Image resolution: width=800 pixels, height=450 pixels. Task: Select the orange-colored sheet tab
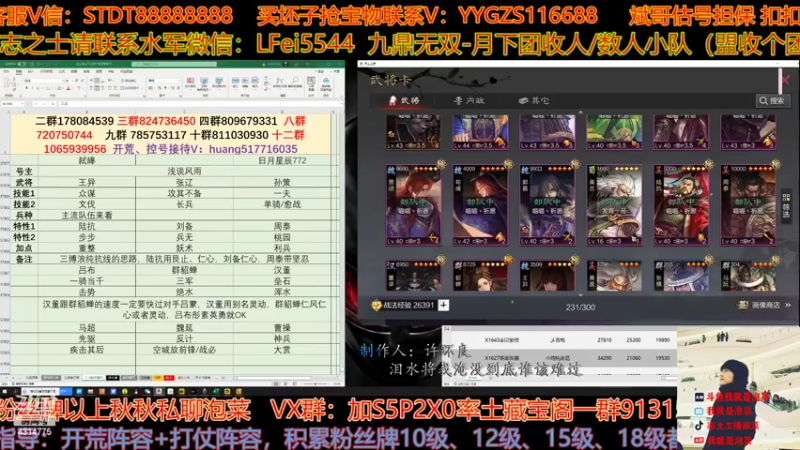(158, 378)
